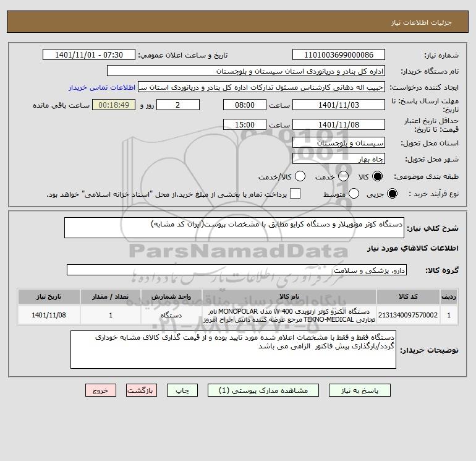Select the کالا/خدمت radio button
This screenshot has width=476, height=461.
[300, 176]
